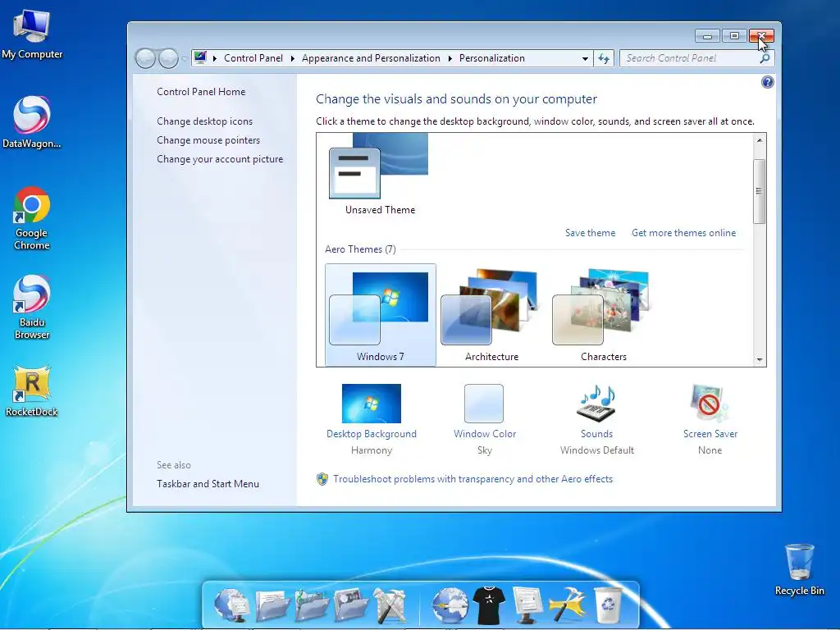Image resolution: width=840 pixels, height=630 pixels.
Task: Click Appearance and Personalization breadcrumb
Action: [x=371, y=58]
